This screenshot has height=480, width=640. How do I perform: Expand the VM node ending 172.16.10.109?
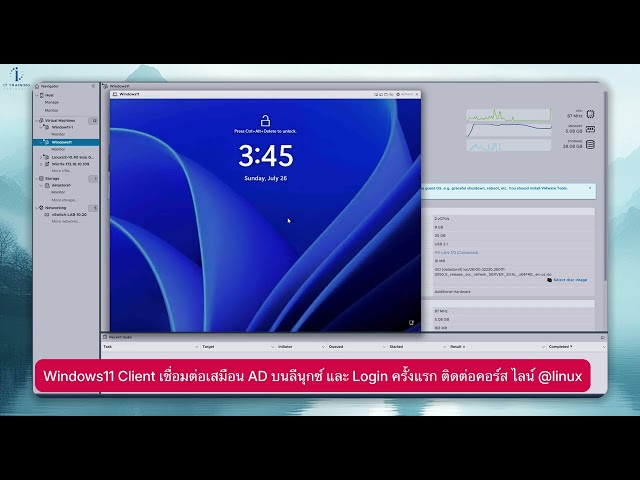pyautogui.click(x=41, y=164)
